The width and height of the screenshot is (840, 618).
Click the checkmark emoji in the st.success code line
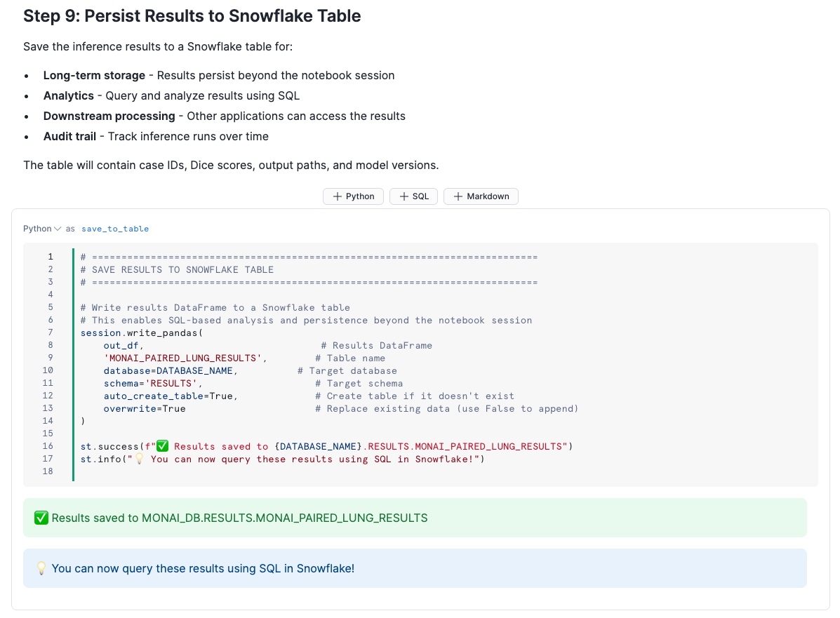click(163, 447)
